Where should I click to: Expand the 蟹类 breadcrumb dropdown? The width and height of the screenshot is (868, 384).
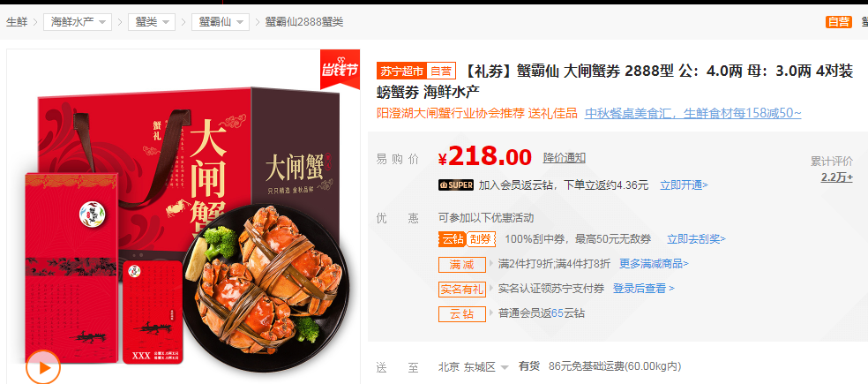[x=152, y=22]
